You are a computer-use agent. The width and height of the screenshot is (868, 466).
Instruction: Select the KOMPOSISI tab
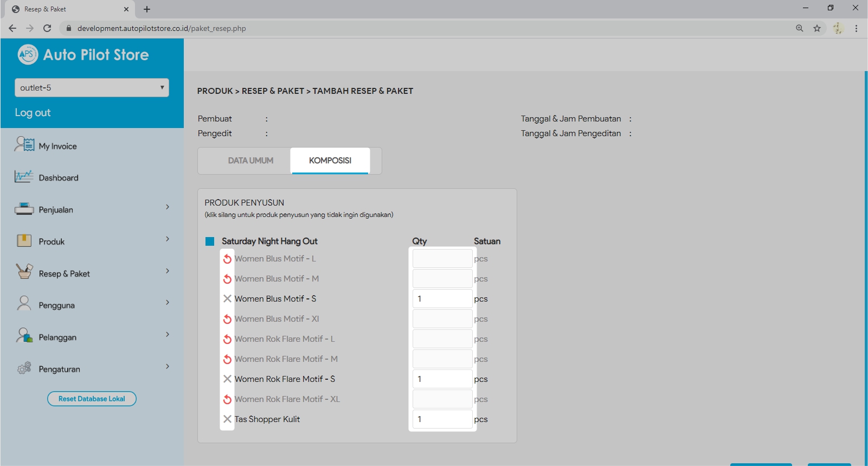tap(330, 161)
